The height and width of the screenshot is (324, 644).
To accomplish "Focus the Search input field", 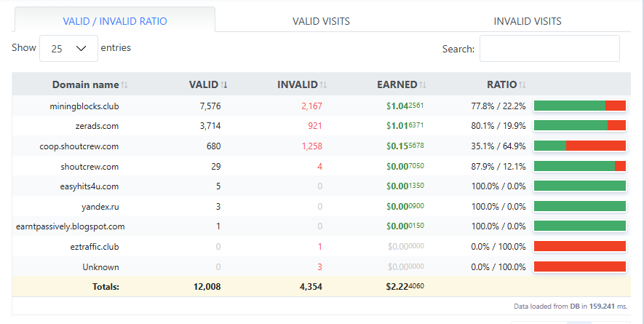I will tap(549, 49).
